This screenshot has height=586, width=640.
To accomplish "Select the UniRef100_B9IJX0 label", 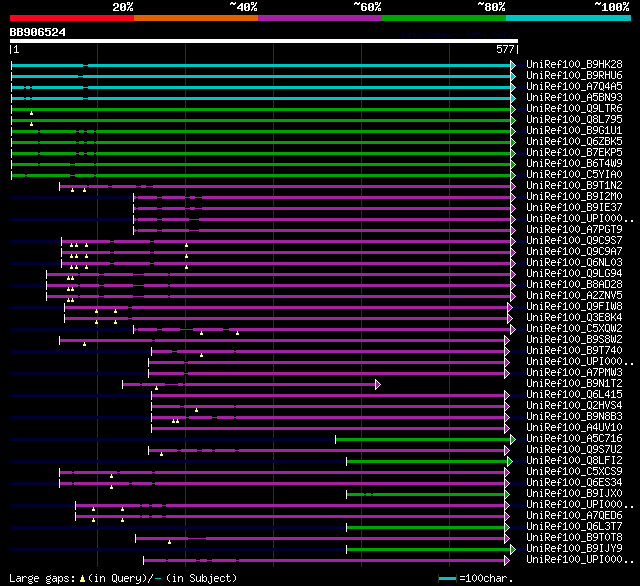I will (574, 494).
